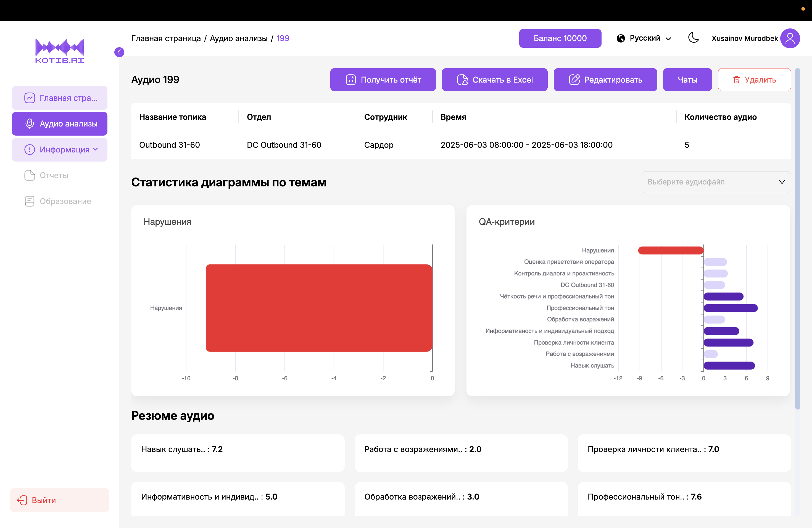The image size is (812, 528).
Task: Click the trash icon in Удалить
Action: click(737, 80)
